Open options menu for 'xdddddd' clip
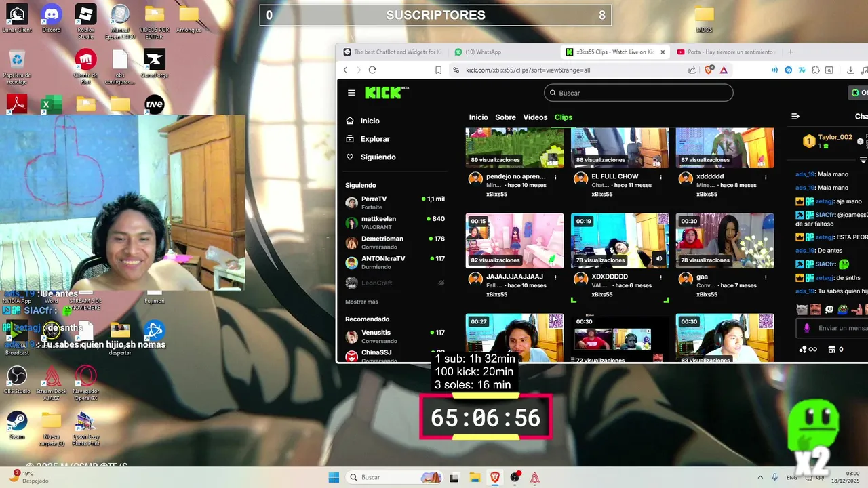The width and height of the screenshot is (868, 488). (766, 177)
